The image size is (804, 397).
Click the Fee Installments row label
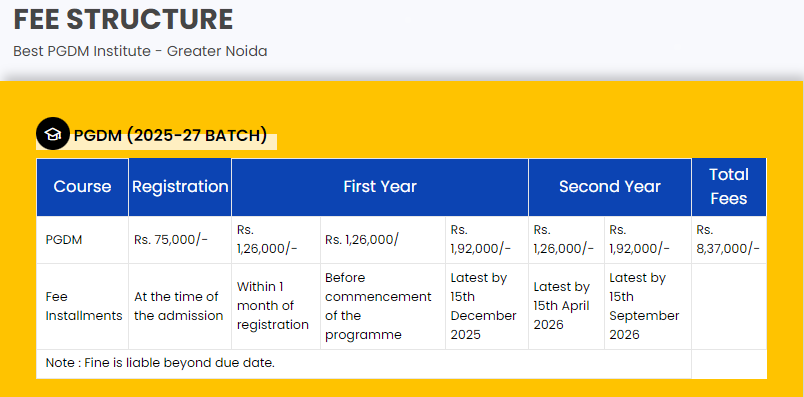(84, 306)
